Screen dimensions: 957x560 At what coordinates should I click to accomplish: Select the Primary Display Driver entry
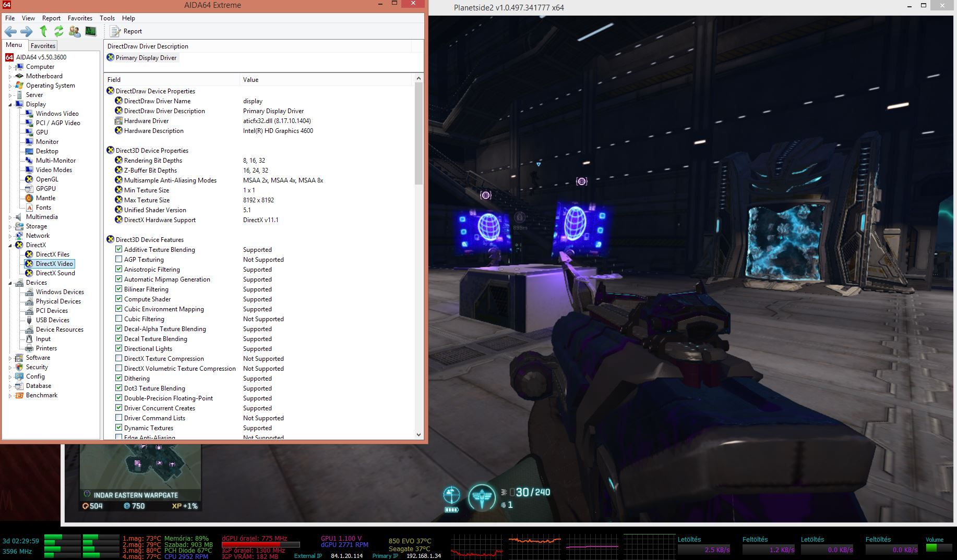coord(142,58)
